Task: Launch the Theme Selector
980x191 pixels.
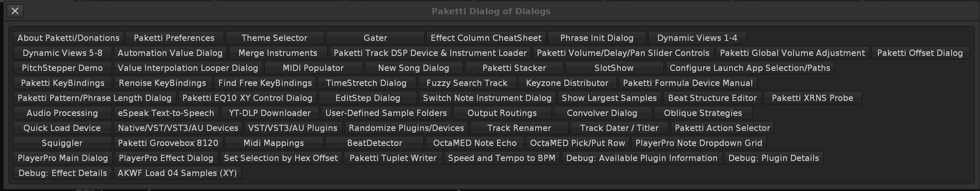Action: [x=274, y=38]
